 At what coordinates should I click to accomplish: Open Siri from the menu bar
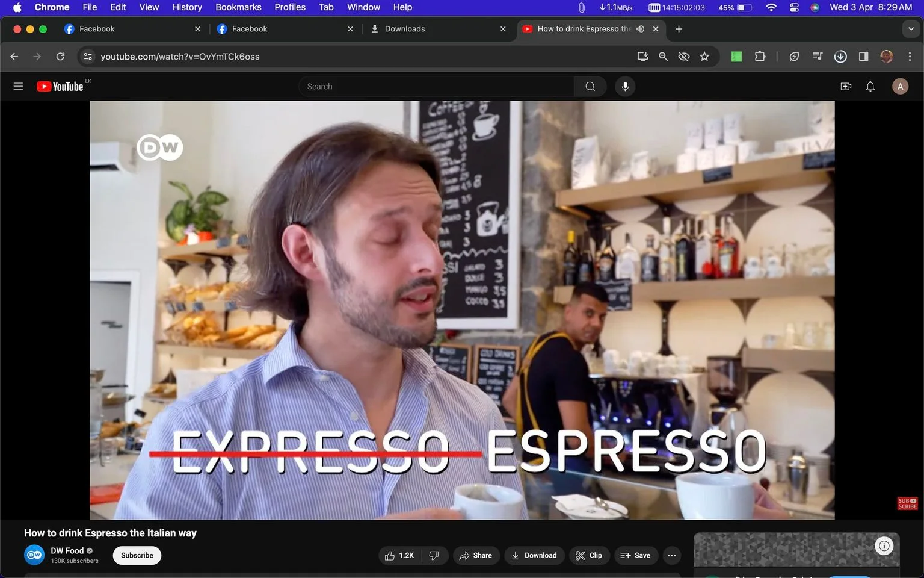tap(815, 7)
